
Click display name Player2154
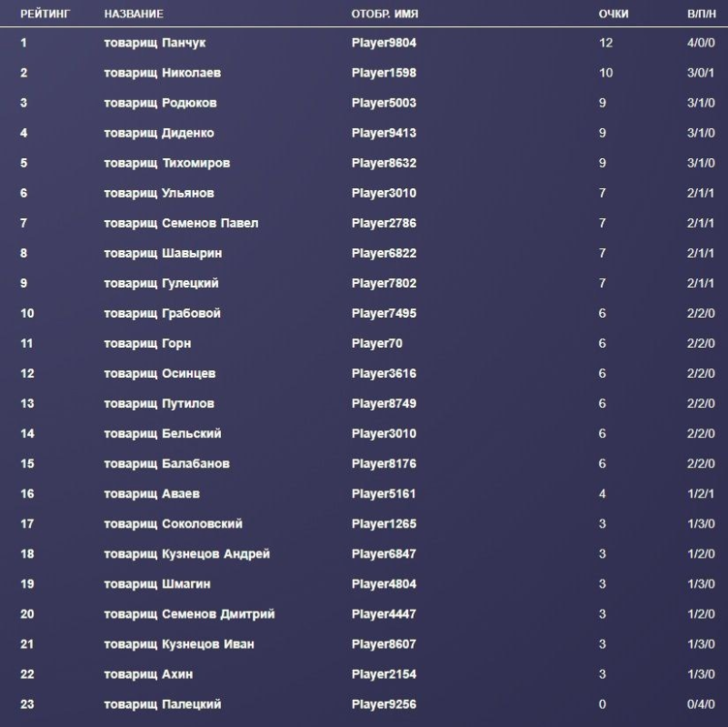[x=384, y=674]
